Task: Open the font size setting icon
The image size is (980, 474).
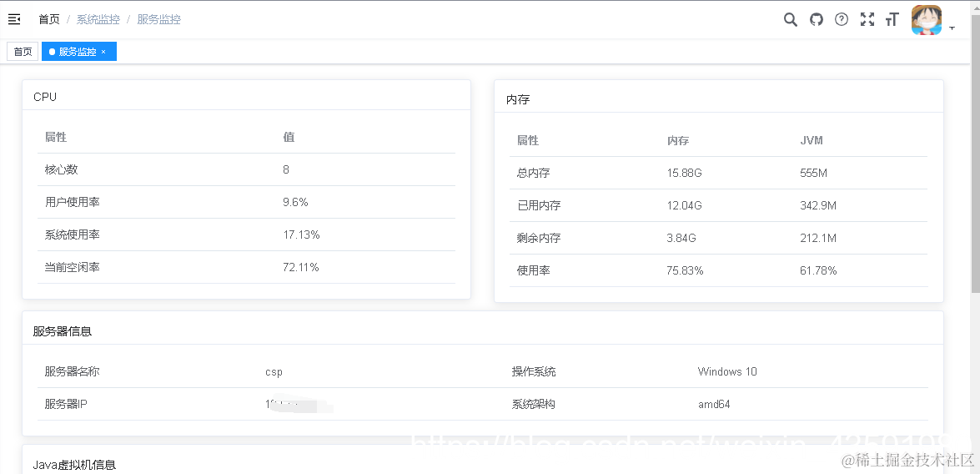Action: pyautogui.click(x=892, y=19)
